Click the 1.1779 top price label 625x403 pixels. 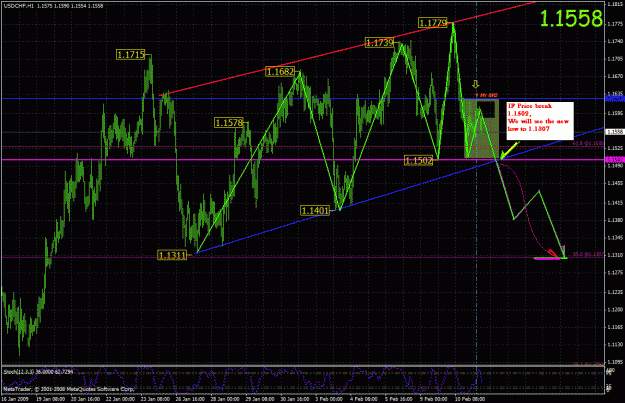click(x=433, y=23)
